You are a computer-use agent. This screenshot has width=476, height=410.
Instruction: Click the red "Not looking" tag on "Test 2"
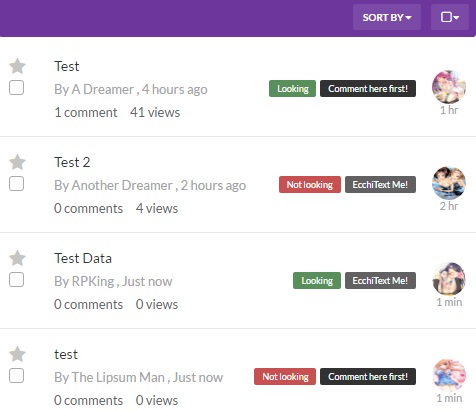[x=310, y=185]
